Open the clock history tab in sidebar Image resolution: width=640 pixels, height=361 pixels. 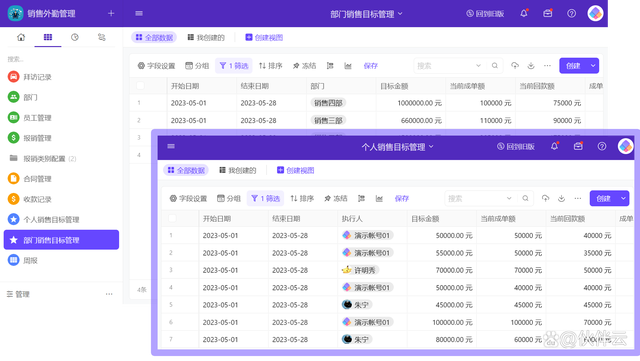pos(75,37)
